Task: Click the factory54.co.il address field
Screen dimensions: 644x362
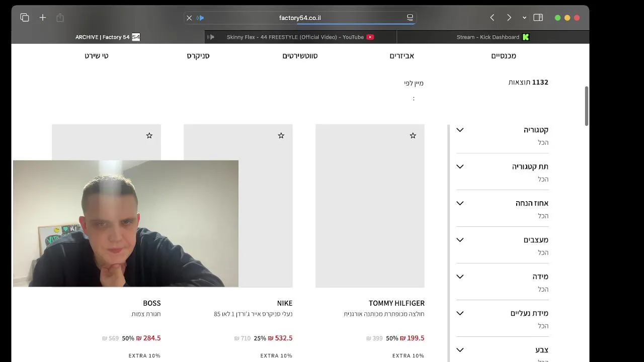Action: coord(300,18)
